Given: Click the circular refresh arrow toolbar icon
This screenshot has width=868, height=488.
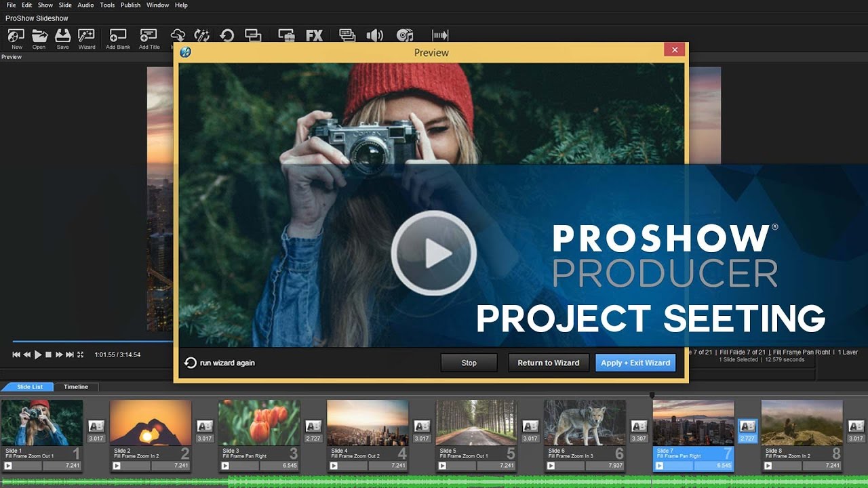Looking at the screenshot, I should coord(226,35).
